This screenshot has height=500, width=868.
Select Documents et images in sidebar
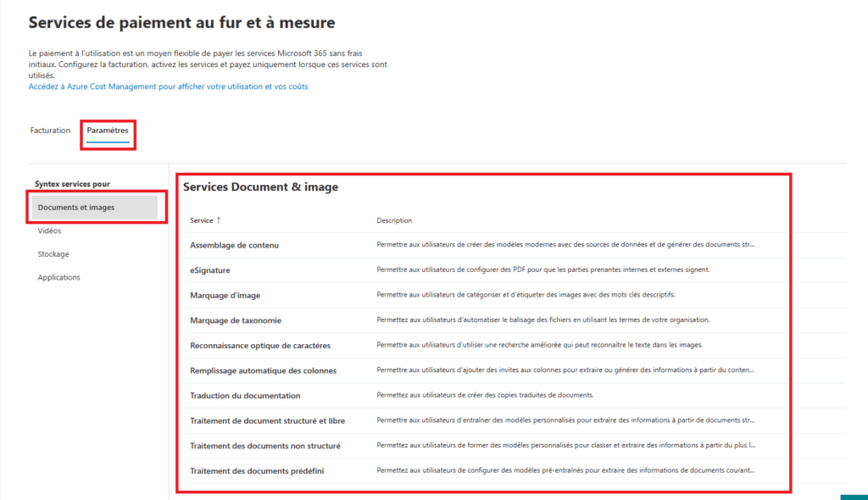pyautogui.click(x=95, y=207)
